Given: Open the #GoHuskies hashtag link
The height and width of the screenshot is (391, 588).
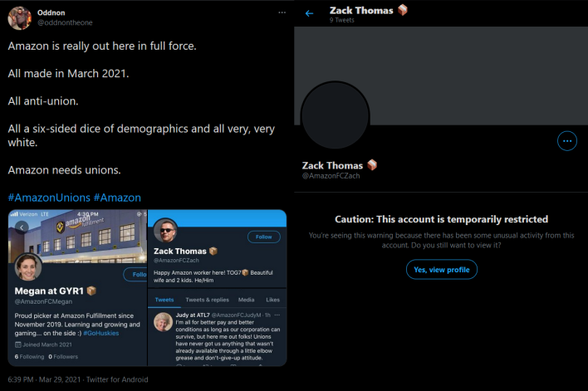Looking at the screenshot, I should (100, 333).
